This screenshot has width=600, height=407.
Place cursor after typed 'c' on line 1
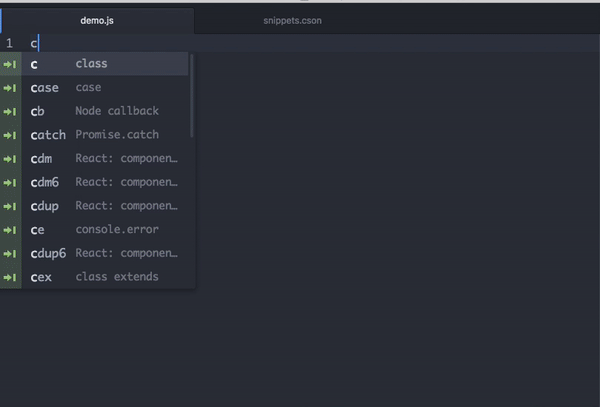coord(39,43)
